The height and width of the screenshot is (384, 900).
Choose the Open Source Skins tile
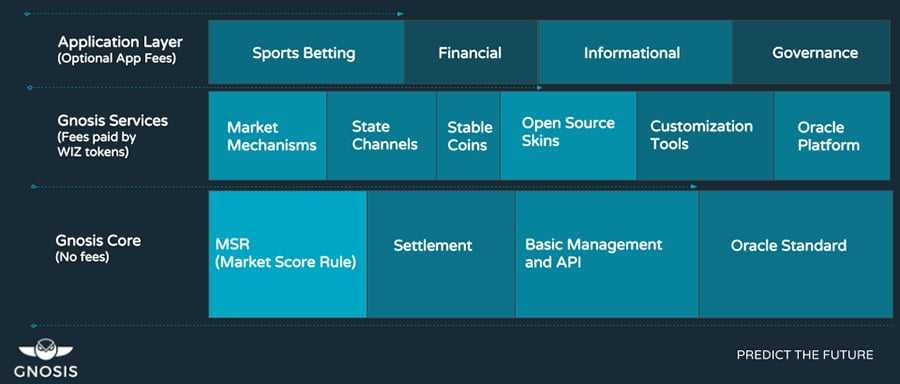(x=568, y=136)
